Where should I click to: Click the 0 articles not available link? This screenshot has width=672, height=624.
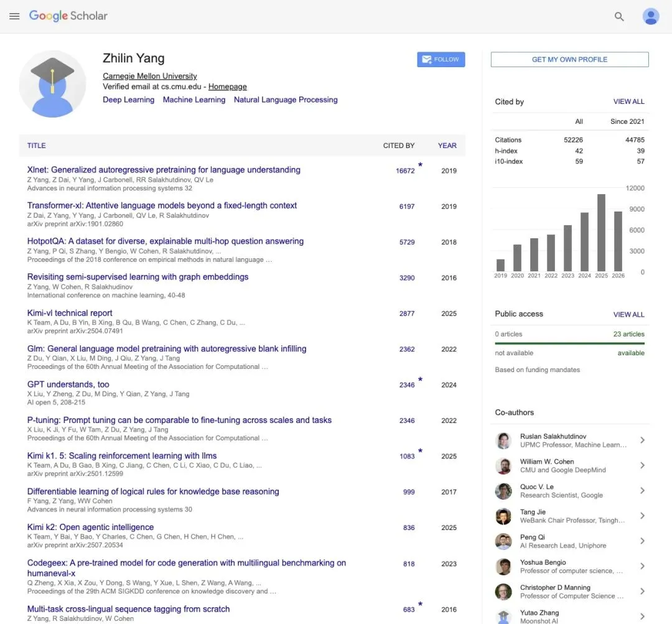[508, 334]
